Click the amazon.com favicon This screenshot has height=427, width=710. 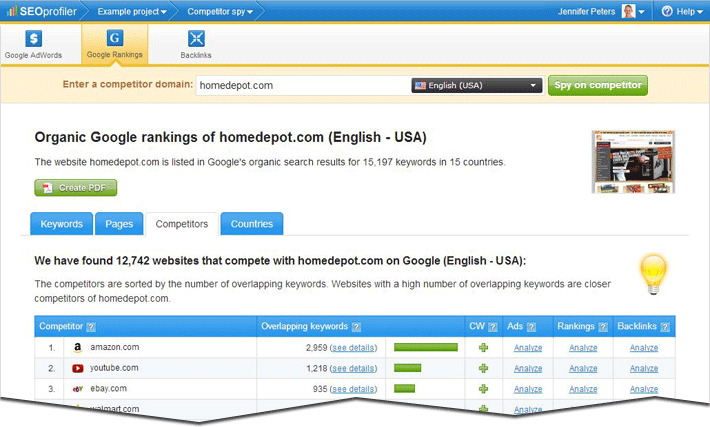[x=78, y=347]
